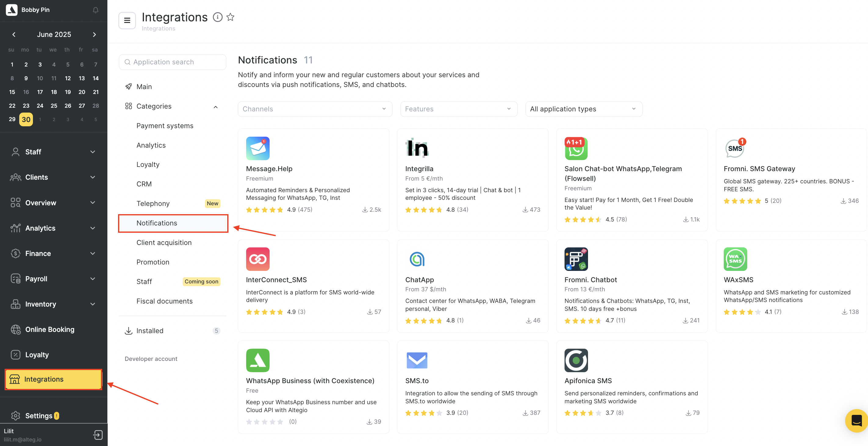Click the Application search field

pyautogui.click(x=173, y=62)
